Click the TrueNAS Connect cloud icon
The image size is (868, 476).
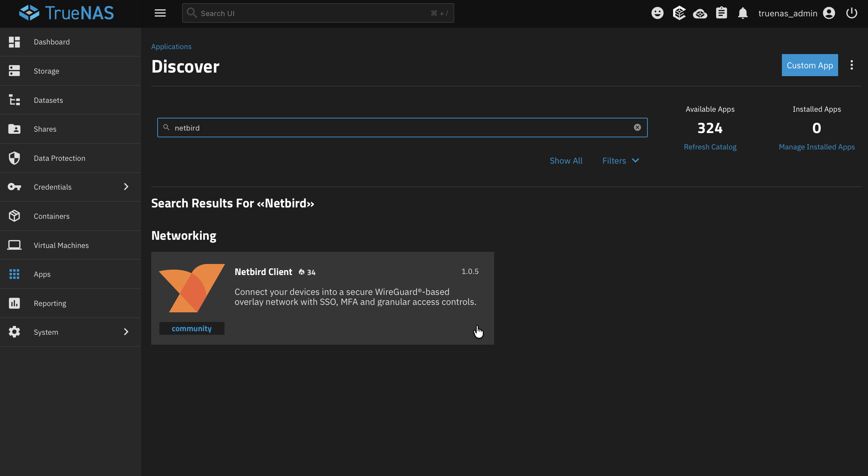coord(700,13)
